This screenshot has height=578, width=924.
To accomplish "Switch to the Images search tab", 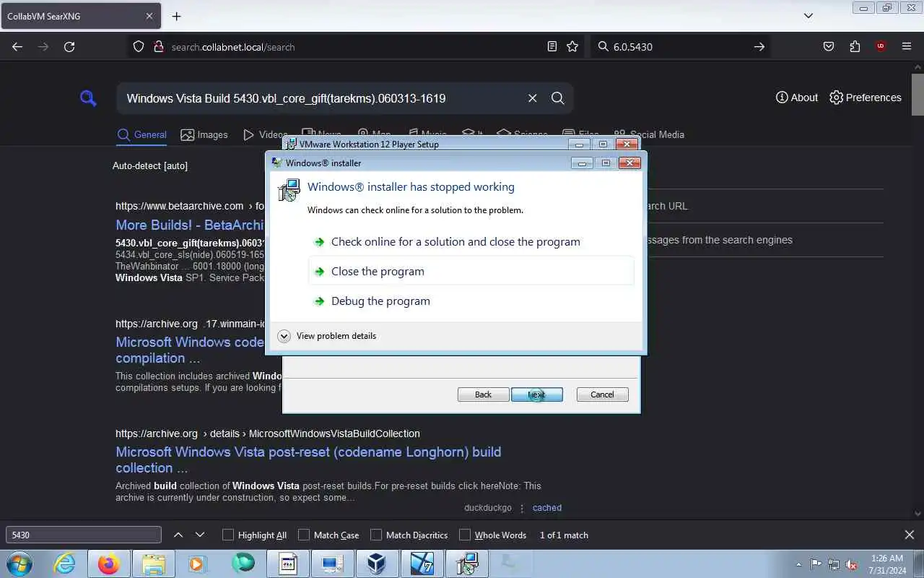I will (204, 134).
